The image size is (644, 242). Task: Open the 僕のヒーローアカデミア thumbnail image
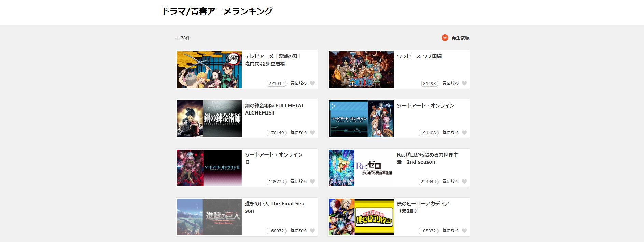pos(361,217)
